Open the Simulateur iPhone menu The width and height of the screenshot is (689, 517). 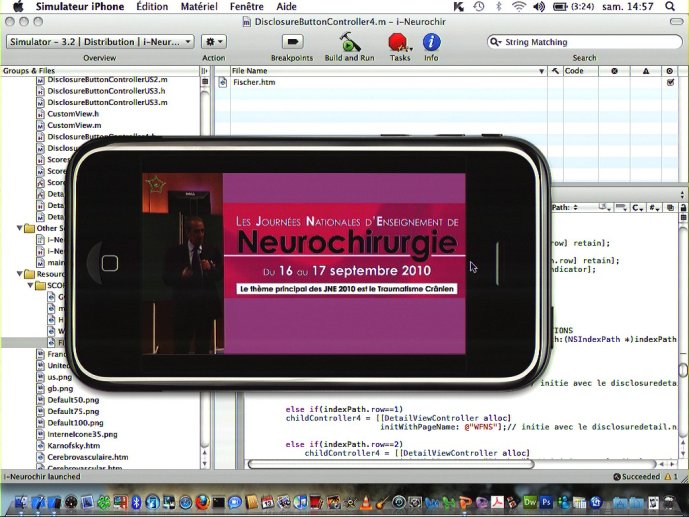coord(80,7)
